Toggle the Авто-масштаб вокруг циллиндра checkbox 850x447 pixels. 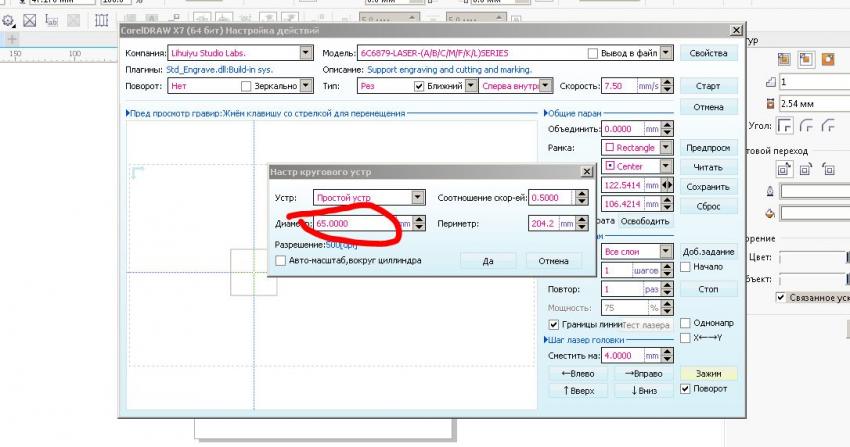[x=281, y=261]
